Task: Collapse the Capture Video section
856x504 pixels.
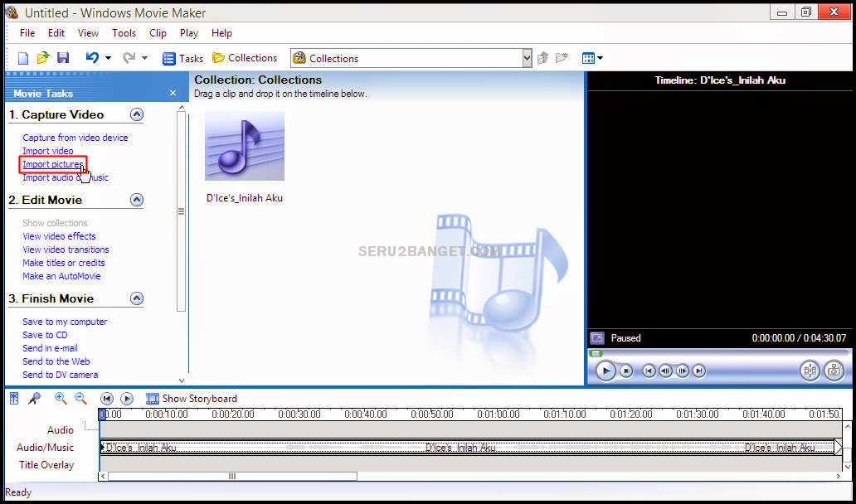Action: (x=137, y=114)
